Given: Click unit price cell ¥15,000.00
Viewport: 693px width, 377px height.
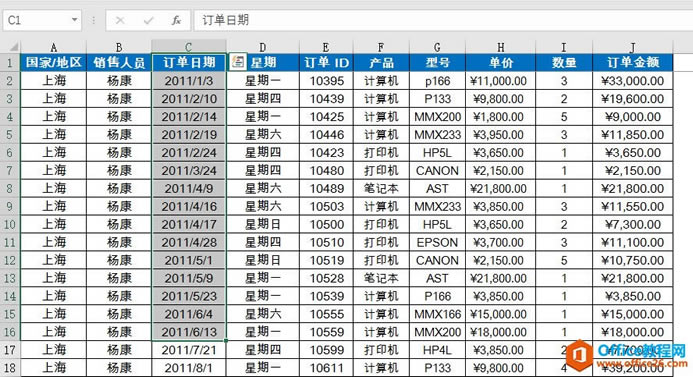Looking at the screenshot, I should 500,314.
